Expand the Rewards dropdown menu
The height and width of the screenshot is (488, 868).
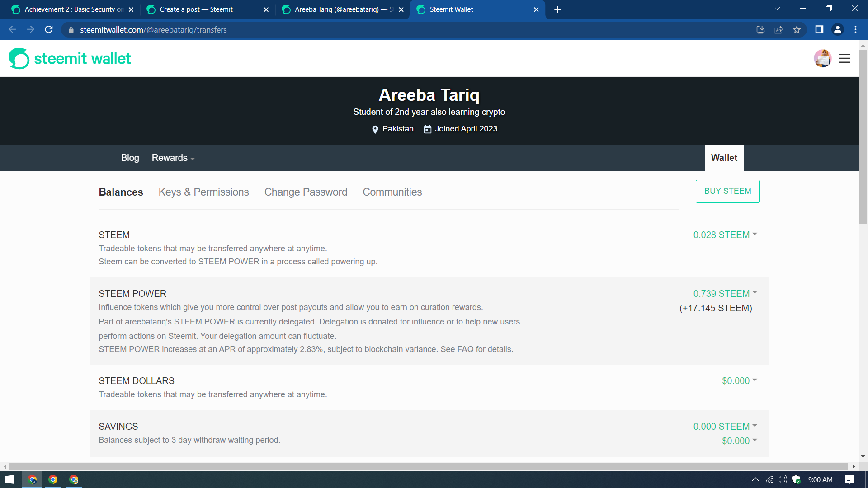pos(173,158)
